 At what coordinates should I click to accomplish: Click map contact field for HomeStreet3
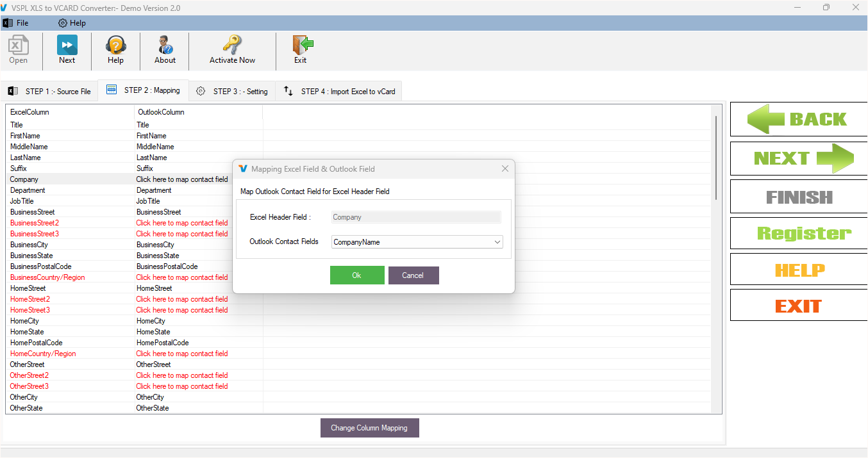coord(182,310)
